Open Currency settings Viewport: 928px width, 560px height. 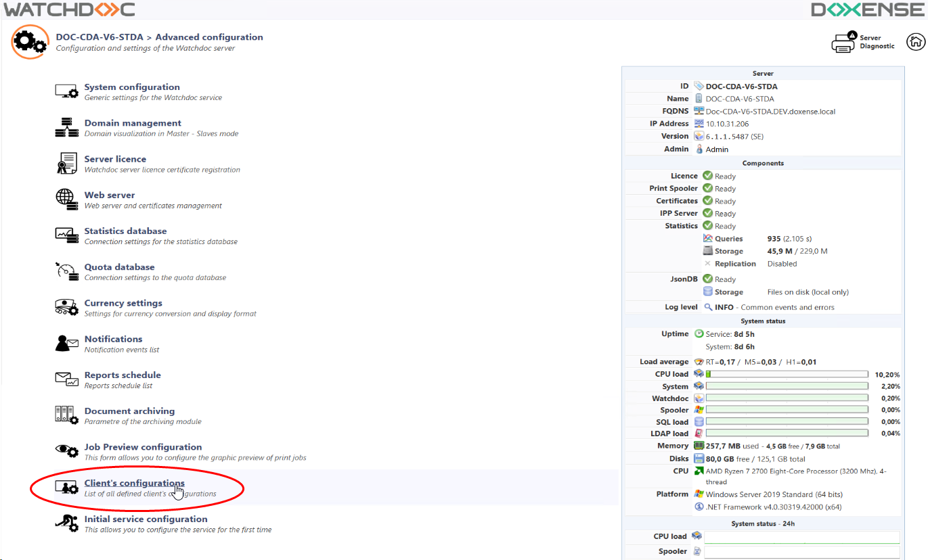point(123,303)
